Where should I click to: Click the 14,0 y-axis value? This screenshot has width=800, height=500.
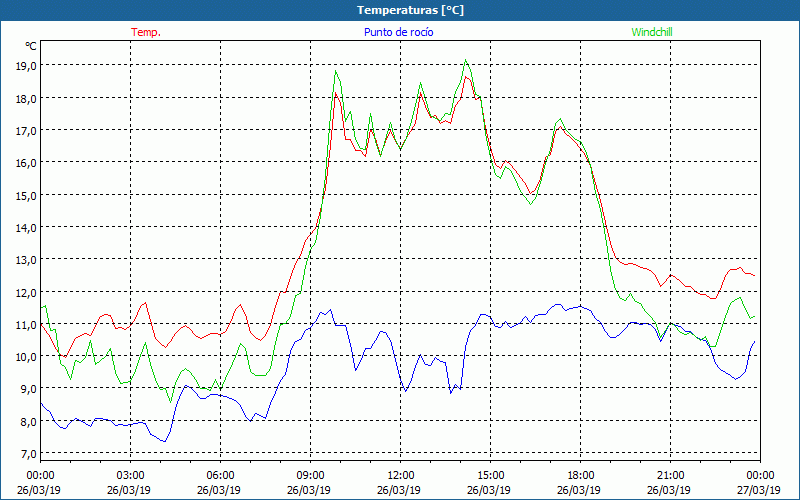click(x=27, y=228)
